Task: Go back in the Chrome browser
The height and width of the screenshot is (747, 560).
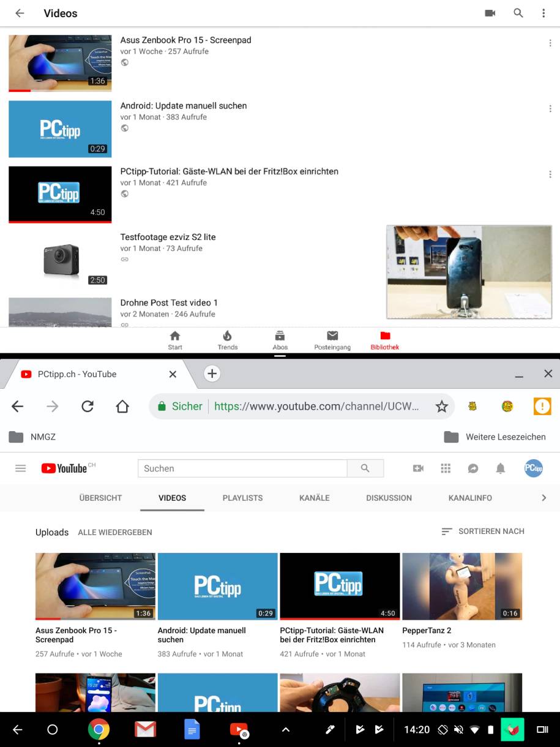Action: [x=18, y=406]
